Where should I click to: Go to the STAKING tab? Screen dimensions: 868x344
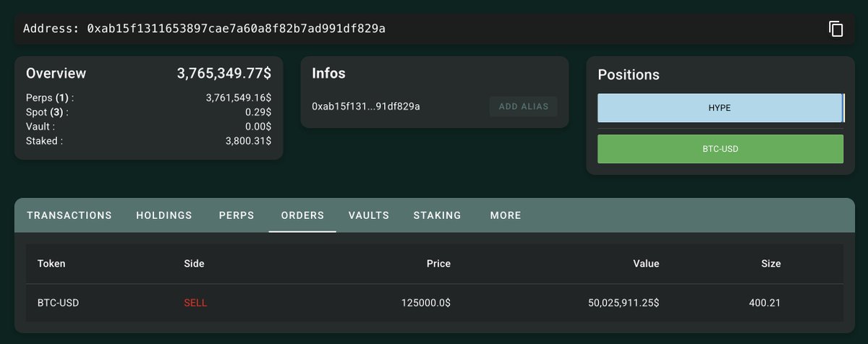tap(437, 215)
